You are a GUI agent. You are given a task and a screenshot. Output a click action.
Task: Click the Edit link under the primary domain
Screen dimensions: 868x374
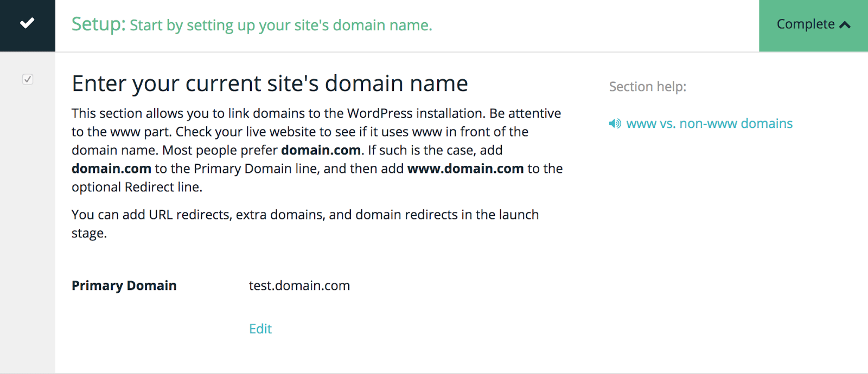260,328
